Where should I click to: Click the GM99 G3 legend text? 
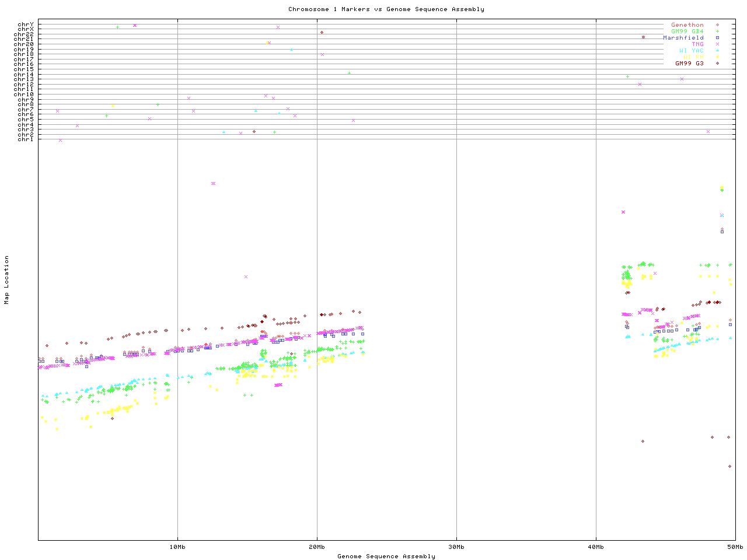[689, 64]
